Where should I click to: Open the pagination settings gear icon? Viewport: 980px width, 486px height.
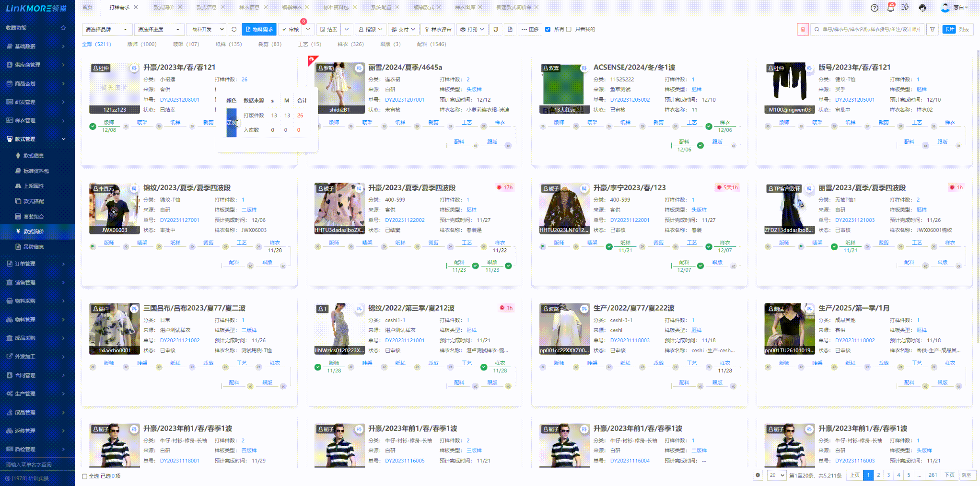(x=758, y=475)
